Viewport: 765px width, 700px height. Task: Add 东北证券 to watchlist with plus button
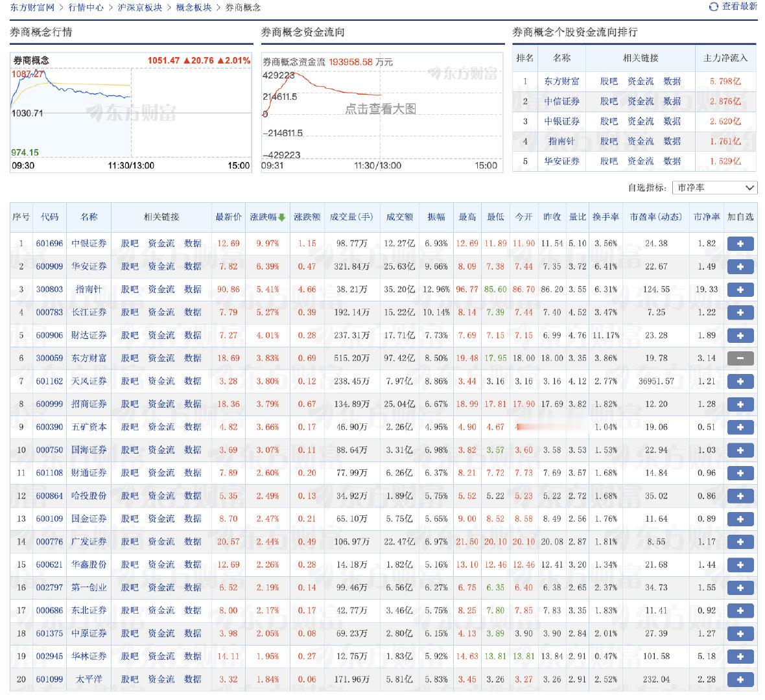click(740, 611)
